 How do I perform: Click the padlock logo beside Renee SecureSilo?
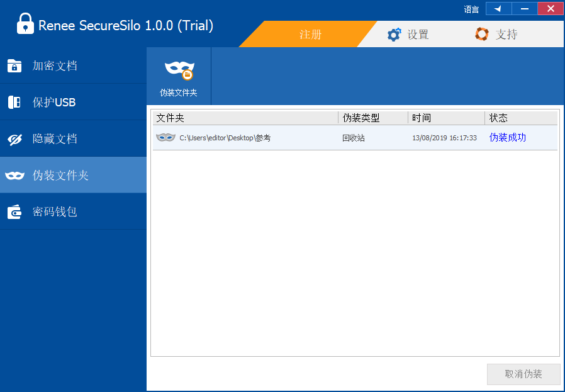pos(25,23)
